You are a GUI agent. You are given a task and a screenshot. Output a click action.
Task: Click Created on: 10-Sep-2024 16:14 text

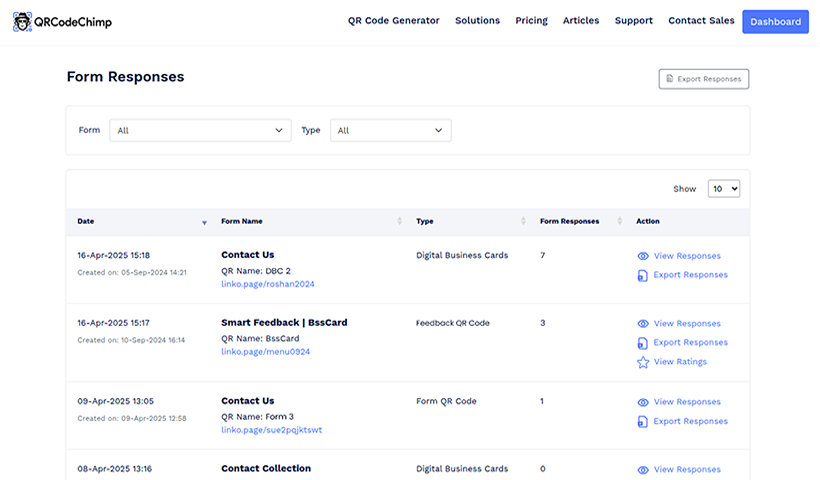click(131, 340)
